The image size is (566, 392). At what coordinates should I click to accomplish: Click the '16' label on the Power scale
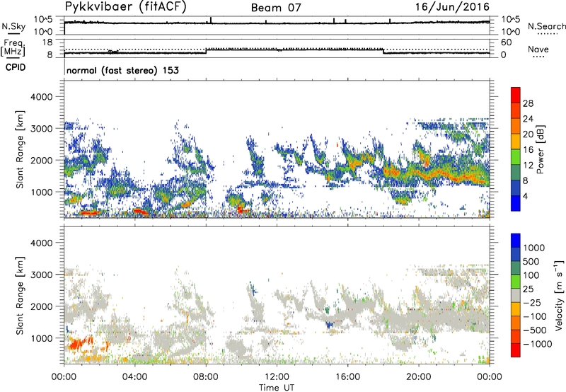click(528, 150)
